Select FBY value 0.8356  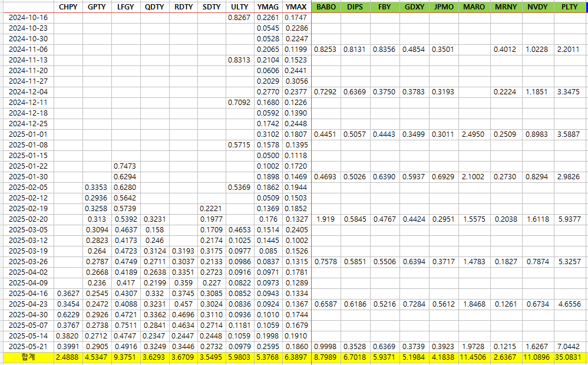pyautogui.click(x=384, y=50)
